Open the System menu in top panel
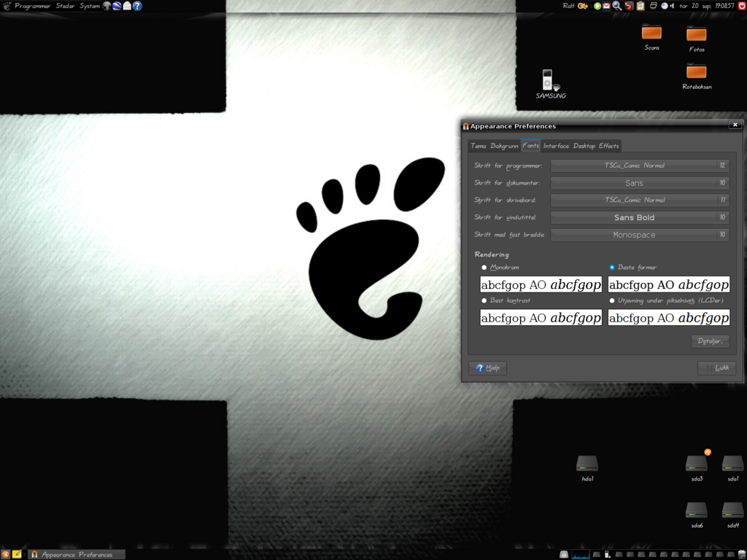 [90, 6]
